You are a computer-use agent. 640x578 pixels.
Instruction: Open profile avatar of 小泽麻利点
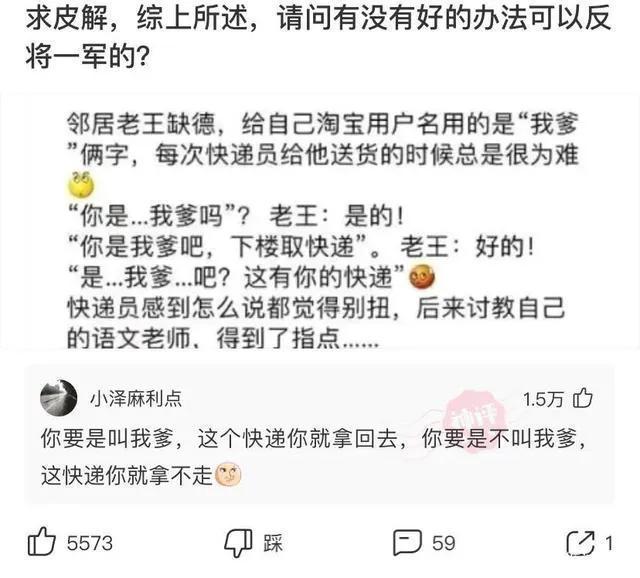click(x=59, y=398)
